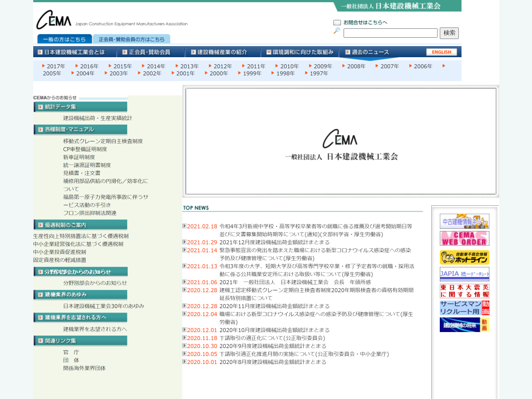Viewport: 532px width, 399px height.
Task: Open the 中古建機情報ネット banner
Action: point(464,221)
